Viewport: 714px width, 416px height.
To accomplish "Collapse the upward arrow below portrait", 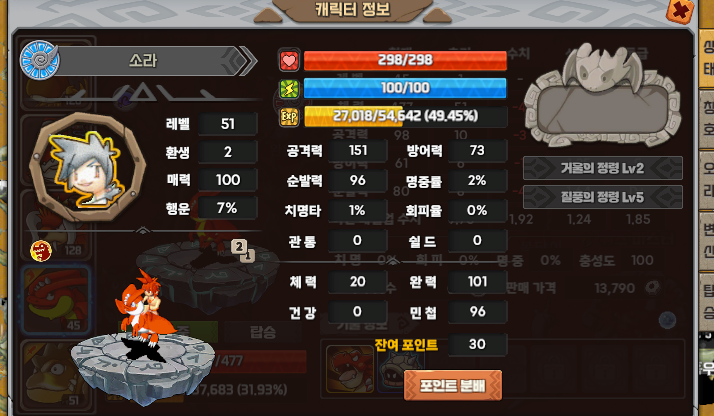I will pyautogui.click(x=143, y=231).
